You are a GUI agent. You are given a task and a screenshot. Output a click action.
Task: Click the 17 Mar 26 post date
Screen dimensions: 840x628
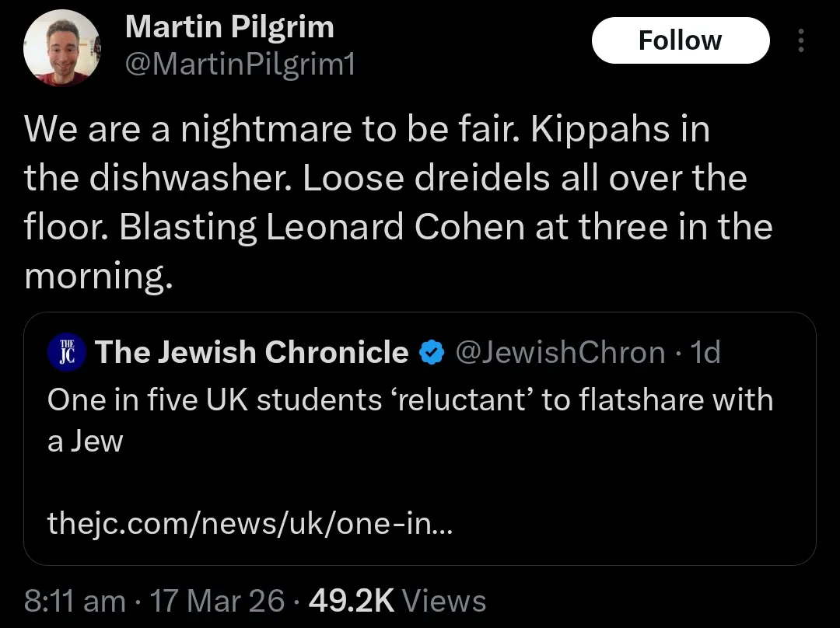(x=217, y=601)
